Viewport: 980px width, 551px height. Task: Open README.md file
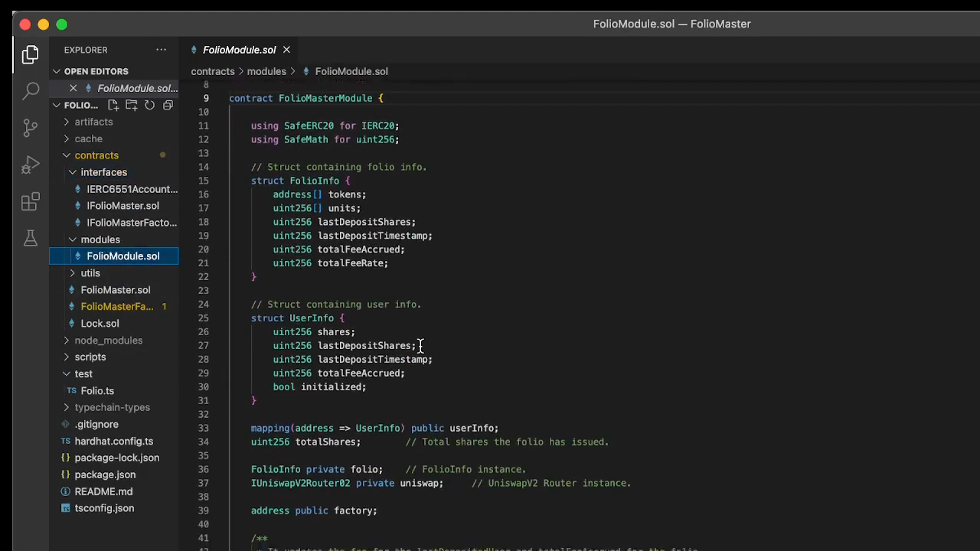(103, 492)
